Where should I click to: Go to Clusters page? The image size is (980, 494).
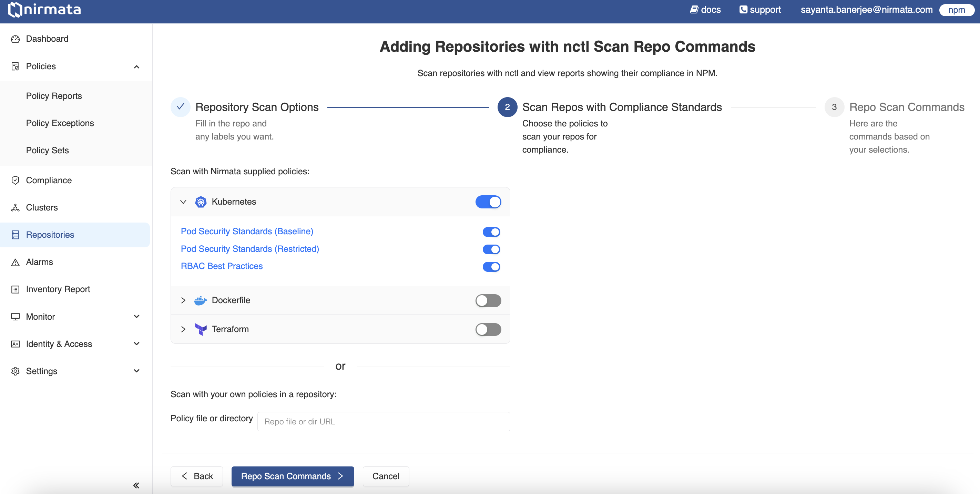42,208
